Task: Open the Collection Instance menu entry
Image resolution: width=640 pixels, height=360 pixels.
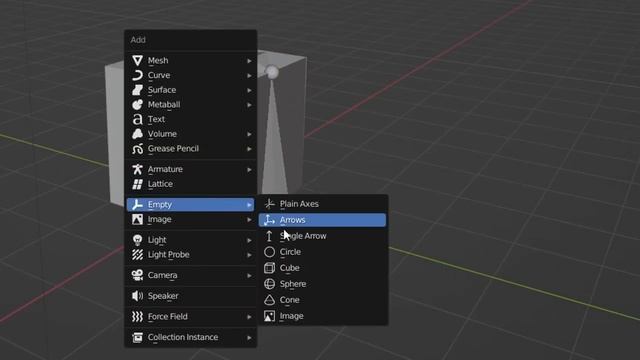Action: click(191, 337)
